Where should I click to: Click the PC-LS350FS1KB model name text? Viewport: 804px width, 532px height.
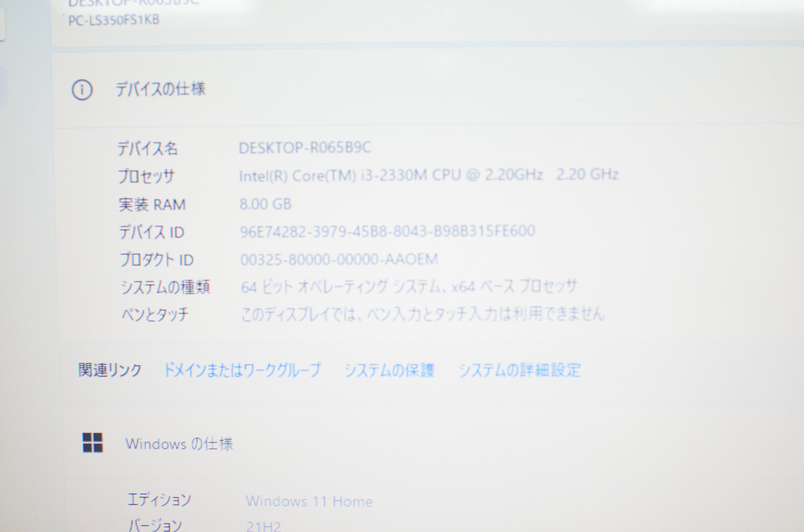tap(113, 20)
